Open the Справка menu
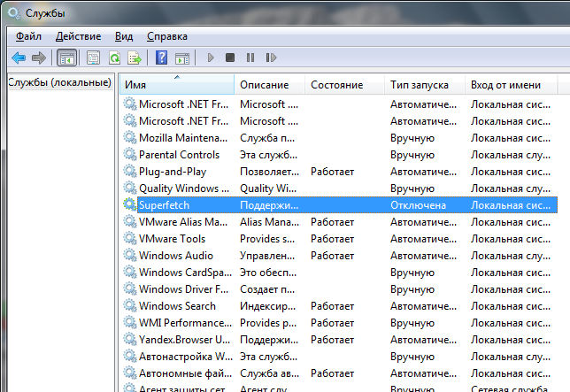 pyautogui.click(x=167, y=36)
